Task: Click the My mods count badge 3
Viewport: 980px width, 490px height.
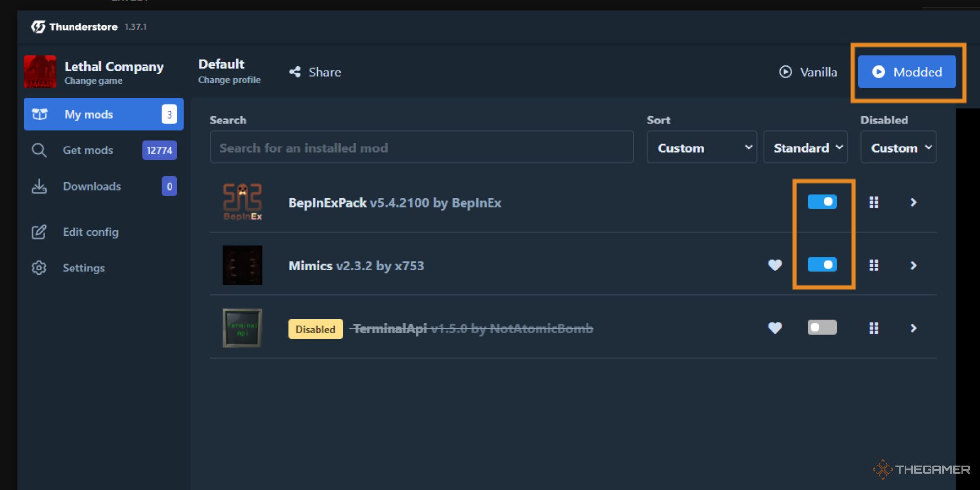Action: 169,114
